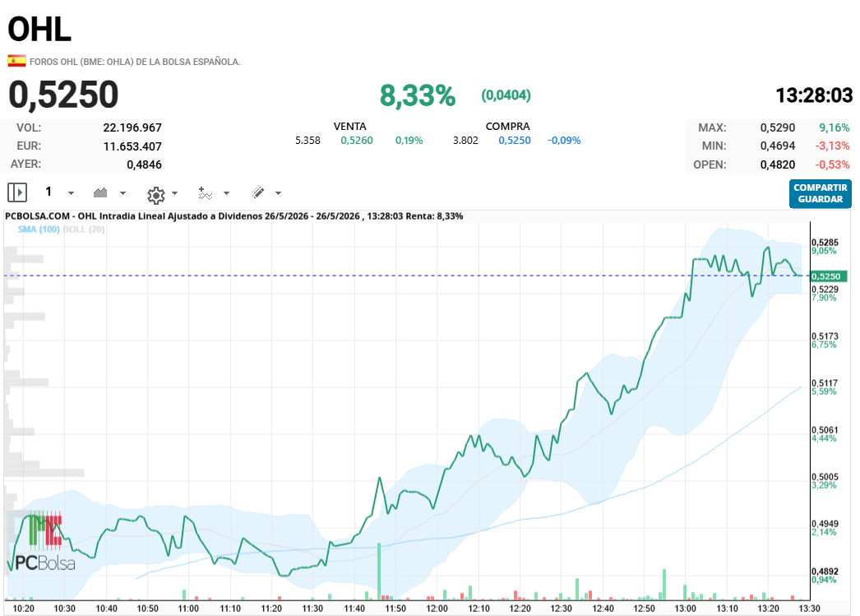Toggle the side panel icon
Image resolution: width=860 pixels, height=616 pixels.
(x=17, y=192)
